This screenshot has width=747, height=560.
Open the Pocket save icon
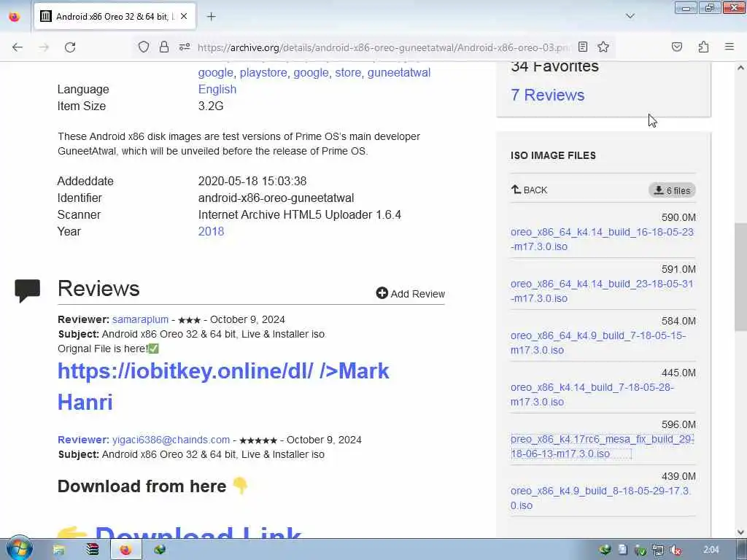tap(676, 47)
